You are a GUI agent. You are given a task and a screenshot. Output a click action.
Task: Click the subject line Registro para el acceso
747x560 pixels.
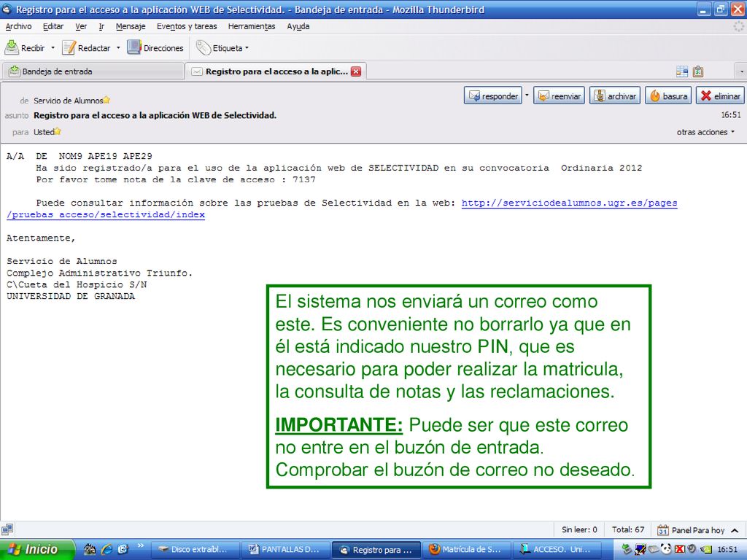click(155, 115)
